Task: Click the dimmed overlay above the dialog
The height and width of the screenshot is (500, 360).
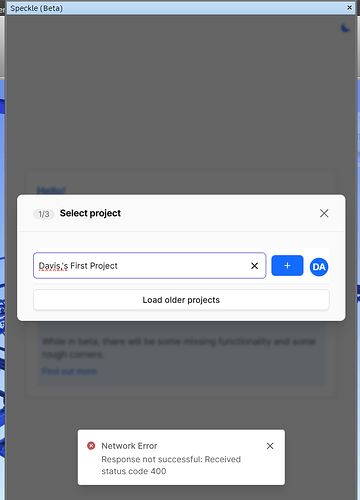Action: (180, 100)
